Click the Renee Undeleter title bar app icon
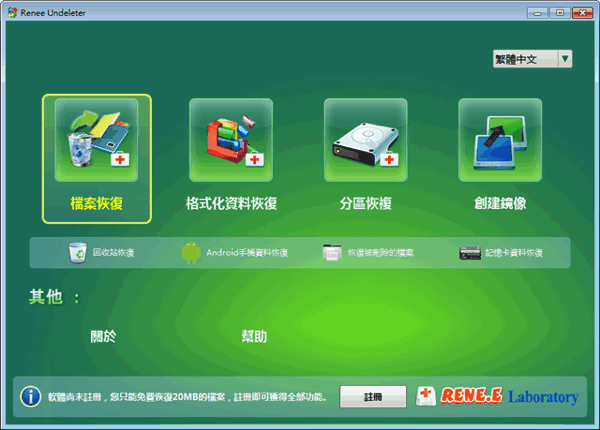Image resolution: width=600 pixels, height=430 pixels. tap(12, 12)
